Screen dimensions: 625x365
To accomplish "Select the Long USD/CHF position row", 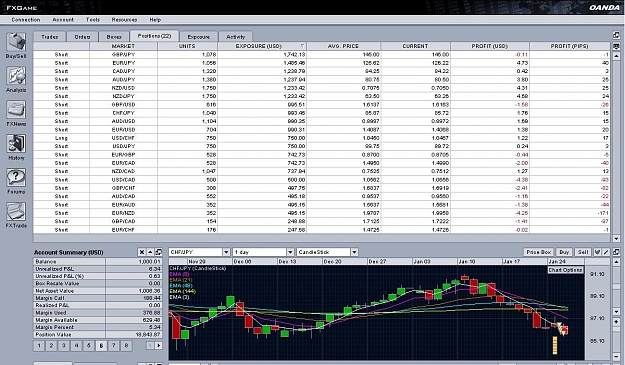I will click(321, 138).
